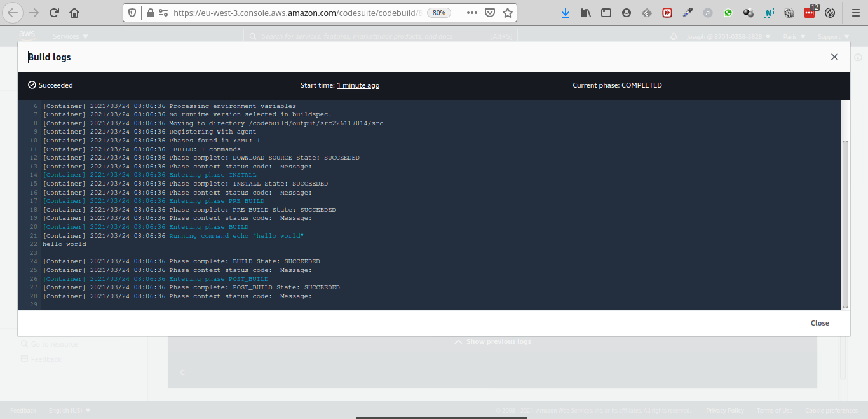Viewport: 868px width, 419px height.
Task: Toggle the Firefox sidebar view
Action: (606, 13)
